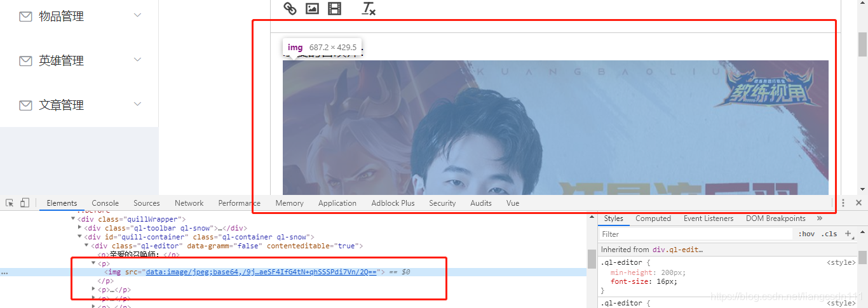Click the insert video icon in editor toolbar
The image size is (868, 308).
334,8
